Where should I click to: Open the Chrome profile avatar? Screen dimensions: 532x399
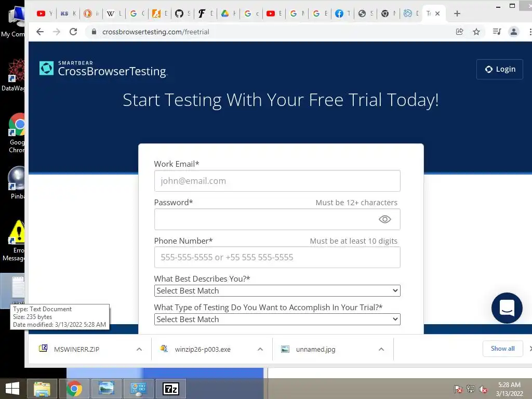pos(514,32)
